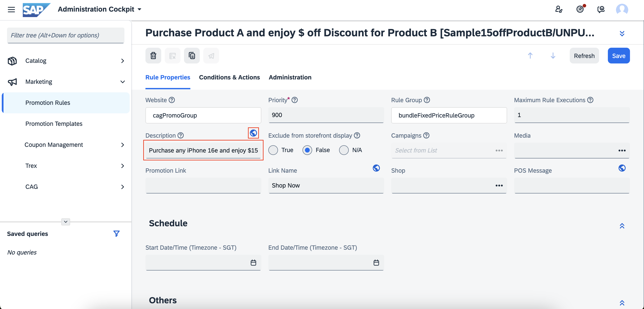
Task: Open the hamburger navigation menu
Action: pyautogui.click(x=11, y=9)
